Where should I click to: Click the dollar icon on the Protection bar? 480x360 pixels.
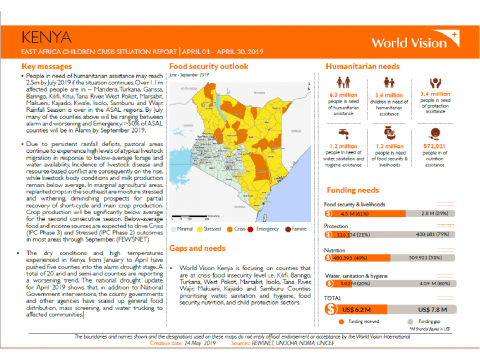[x=329, y=235]
